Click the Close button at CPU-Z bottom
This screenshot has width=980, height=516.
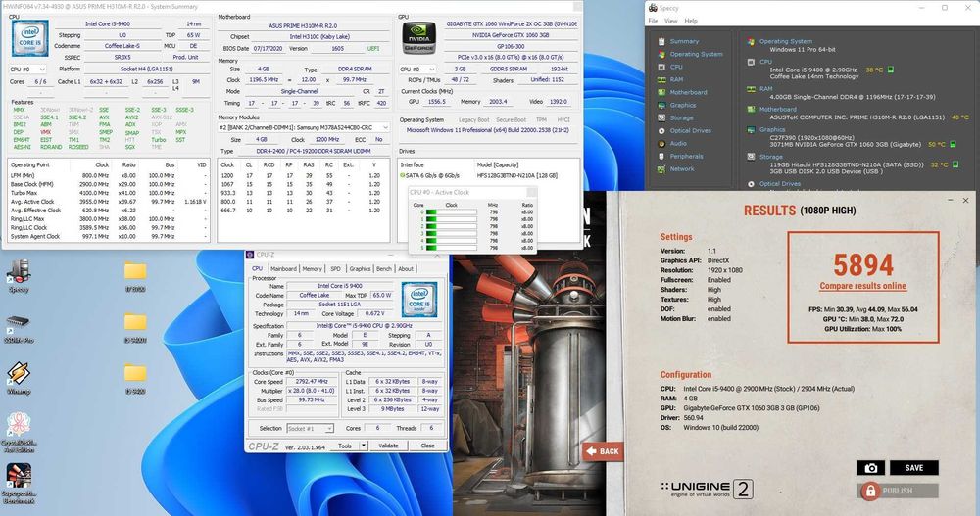[x=427, y=446]
